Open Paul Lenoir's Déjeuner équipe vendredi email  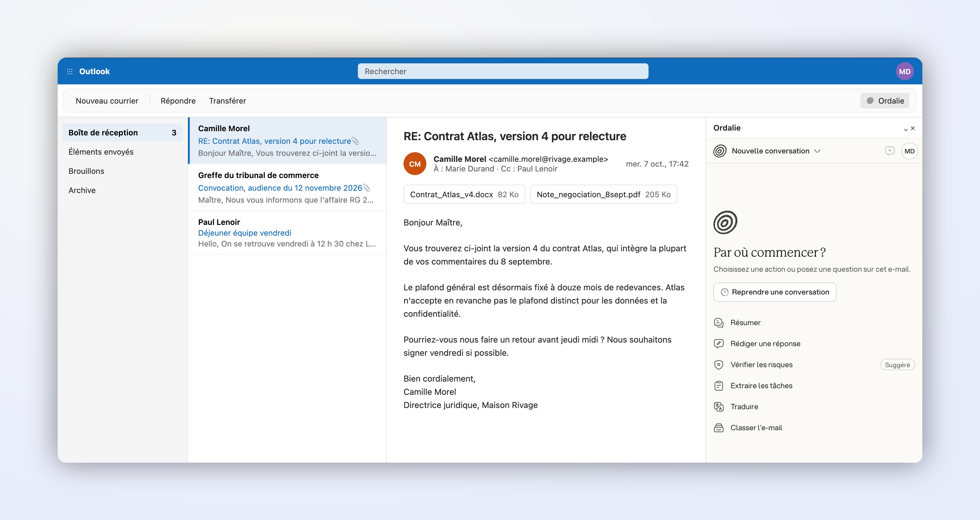(x=287, y=233)
